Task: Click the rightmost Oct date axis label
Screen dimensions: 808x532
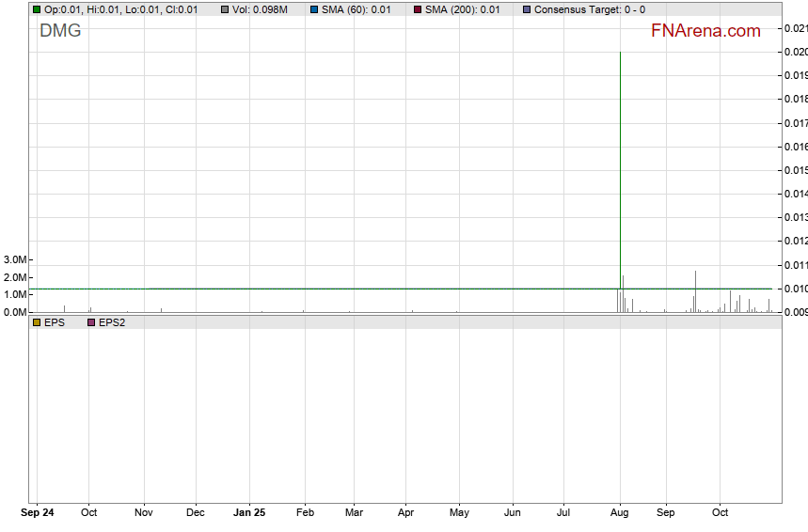Action: [720, 513]
